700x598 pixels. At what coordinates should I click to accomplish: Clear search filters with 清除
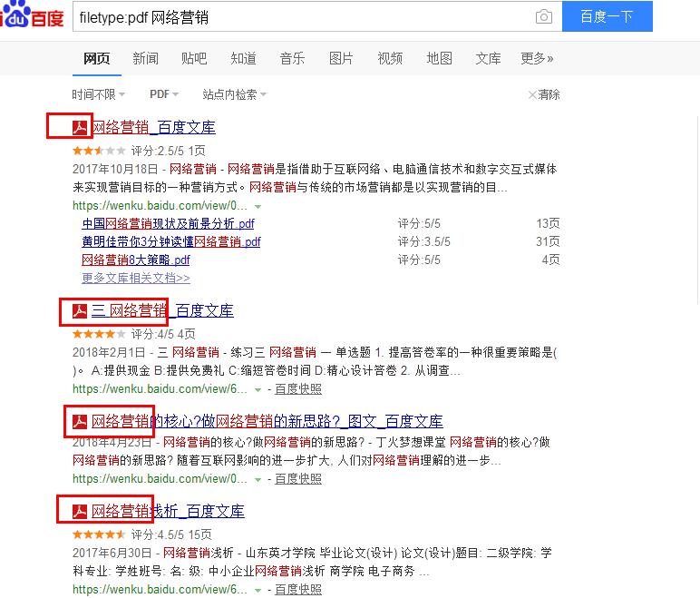pos(544,94)
